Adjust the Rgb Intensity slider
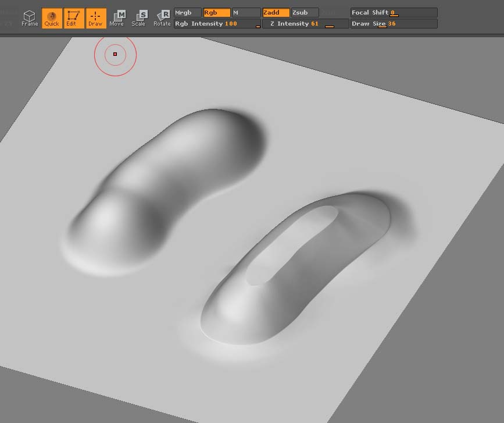Viewport: 504px width, 423px height. (217, 23)
